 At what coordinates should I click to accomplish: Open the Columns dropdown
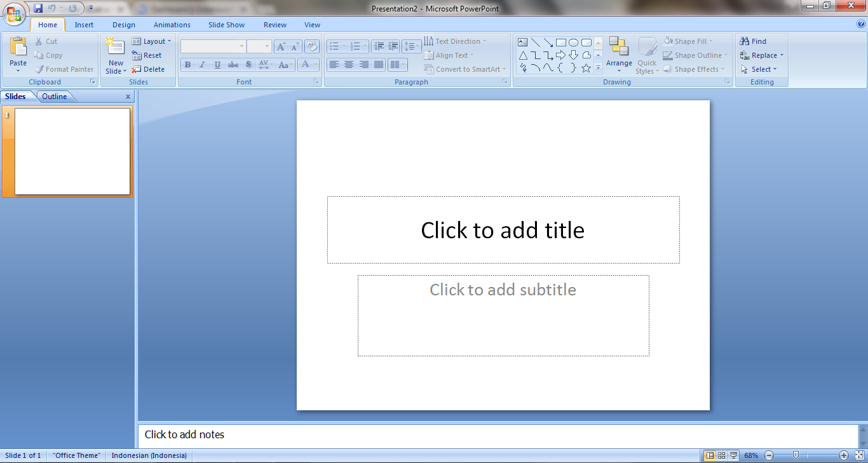point(398,65)
